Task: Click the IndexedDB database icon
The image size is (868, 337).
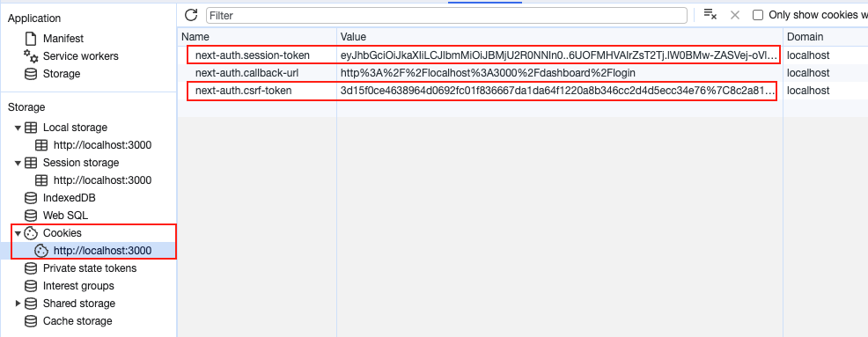Action: point(31,198)
